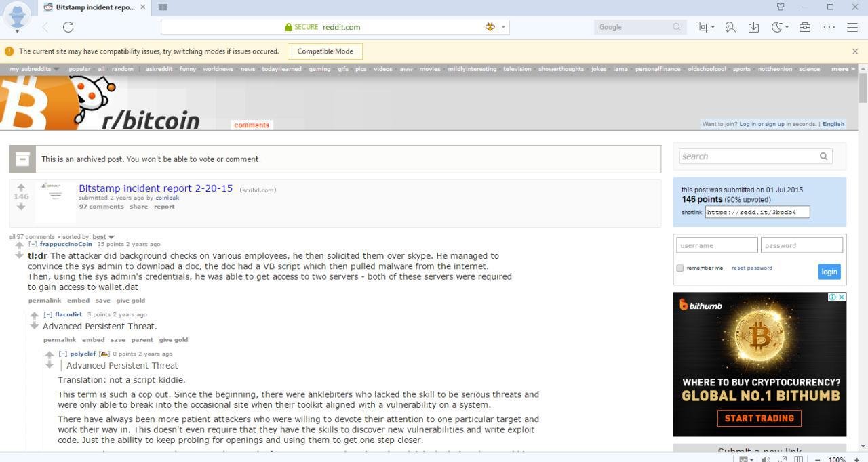The height and width of the screenshot is (462, 868).
Task: Click the screenshot crop tool icon
Action: 703,27
